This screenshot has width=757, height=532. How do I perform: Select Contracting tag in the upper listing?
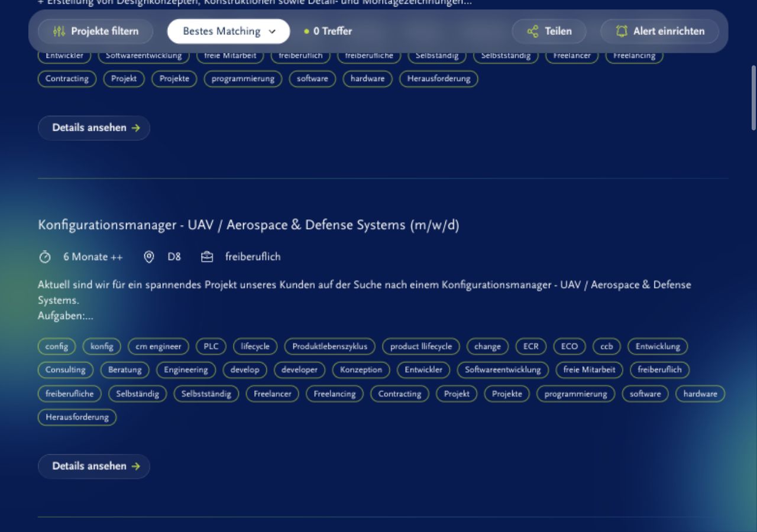coord(67,79)
